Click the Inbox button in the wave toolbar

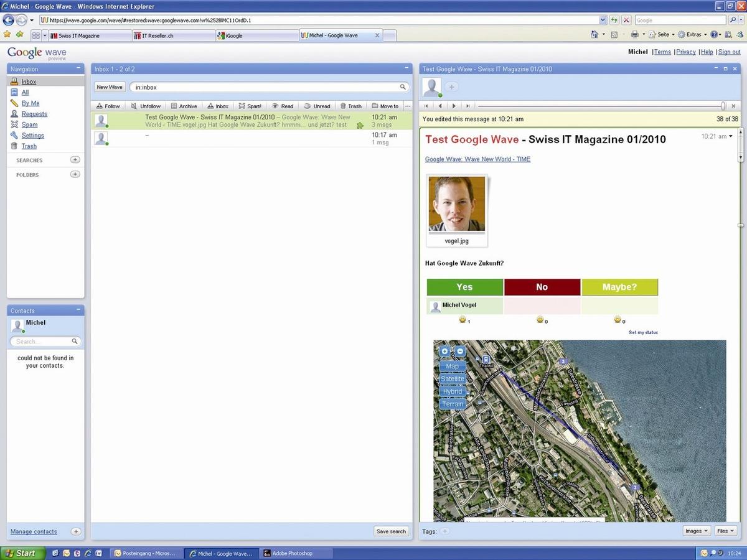click(x=218, y=106)
